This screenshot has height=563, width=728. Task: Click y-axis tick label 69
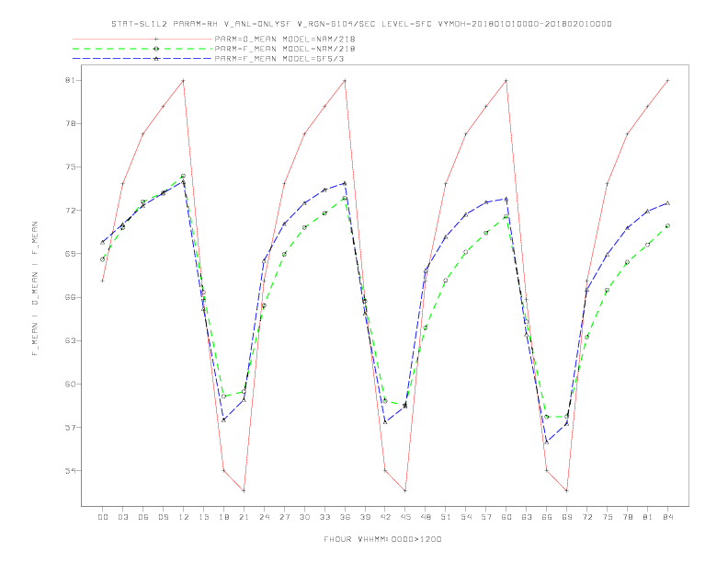[x=70, y=254]
